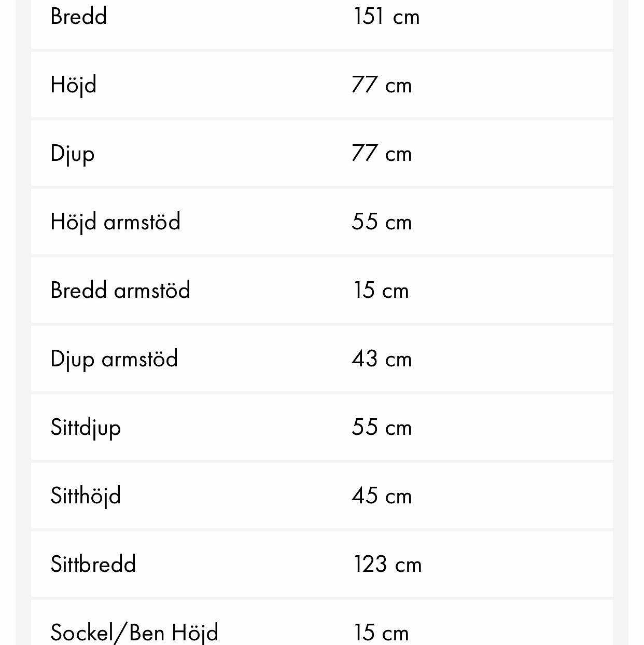Click the 55 cm Sittdjup value
The image size is (644, 645).
382,427
